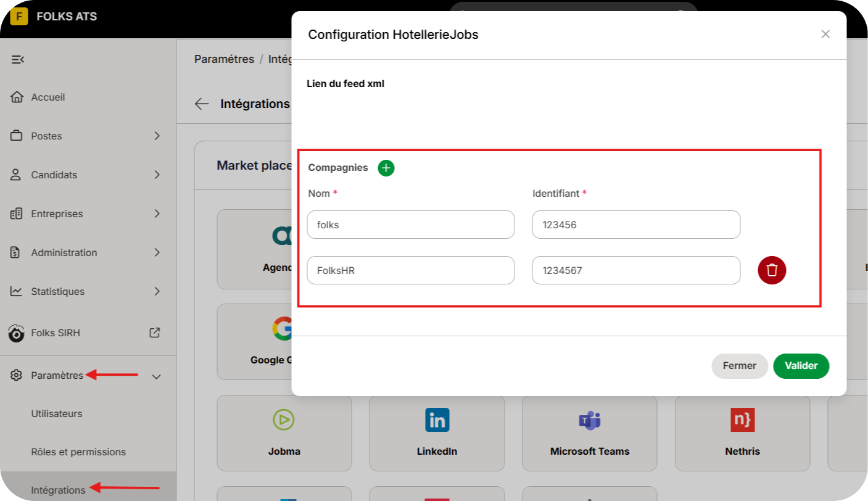
Task: Open the Jobma integration card
Action: click(284, 433)
